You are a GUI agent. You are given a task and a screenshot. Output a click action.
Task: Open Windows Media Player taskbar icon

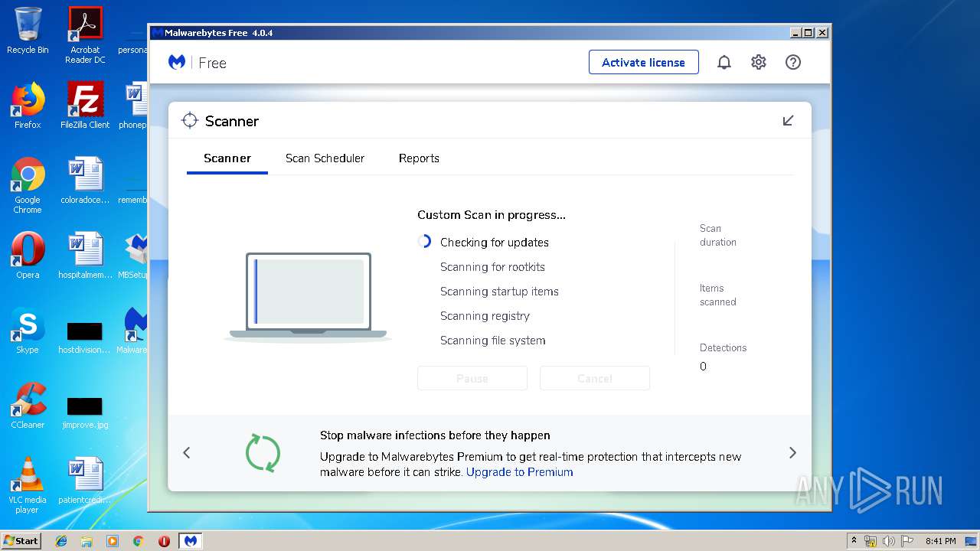click(x=113, y=540)
